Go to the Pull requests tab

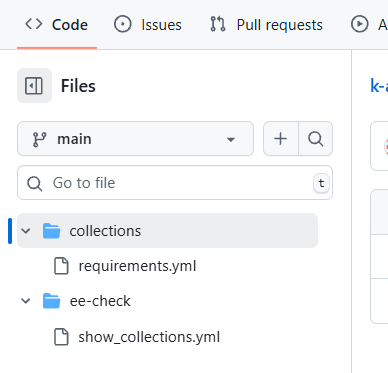click(x=267, y=25)
